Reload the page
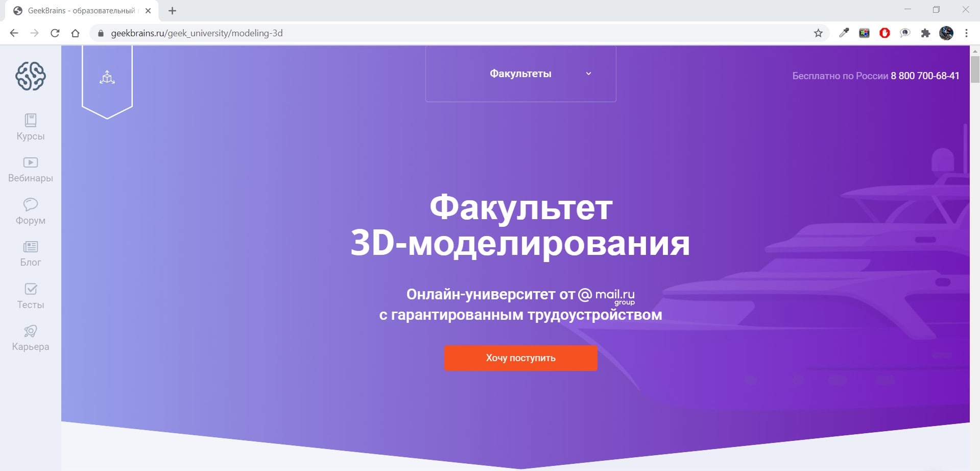The height and width of the screenshot is (471, 980). [55, 33]
